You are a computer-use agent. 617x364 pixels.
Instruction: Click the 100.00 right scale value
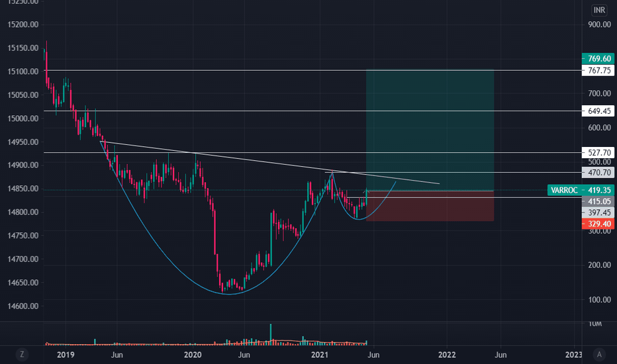click(x=599, y=300)
